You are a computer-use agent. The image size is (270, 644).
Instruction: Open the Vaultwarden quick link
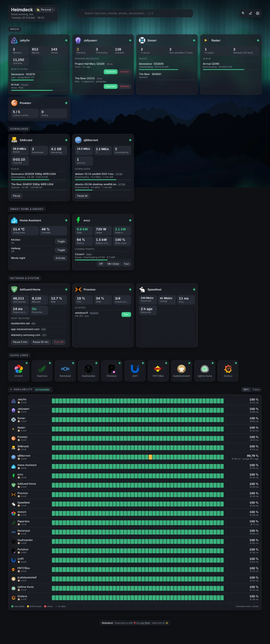pyautogui.click(x=88, y=371)
